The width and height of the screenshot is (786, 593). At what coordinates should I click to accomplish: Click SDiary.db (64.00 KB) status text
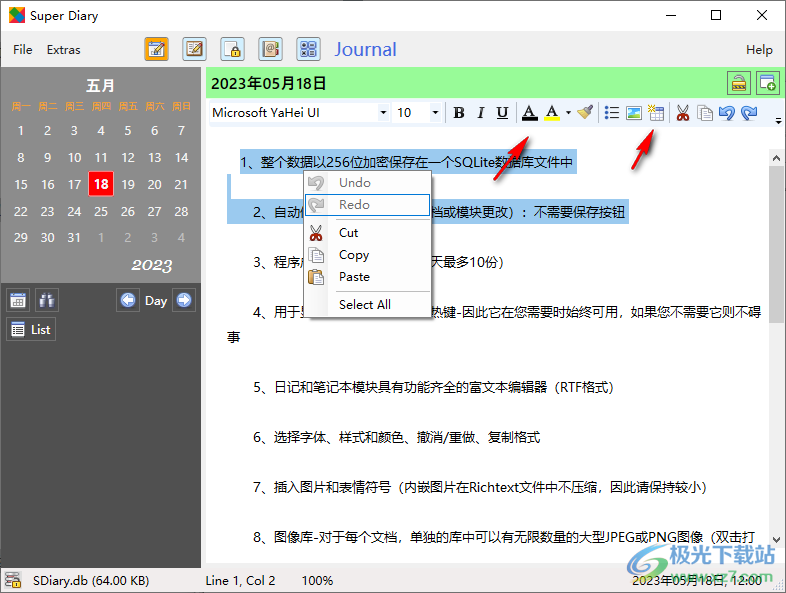click(91, 580)
